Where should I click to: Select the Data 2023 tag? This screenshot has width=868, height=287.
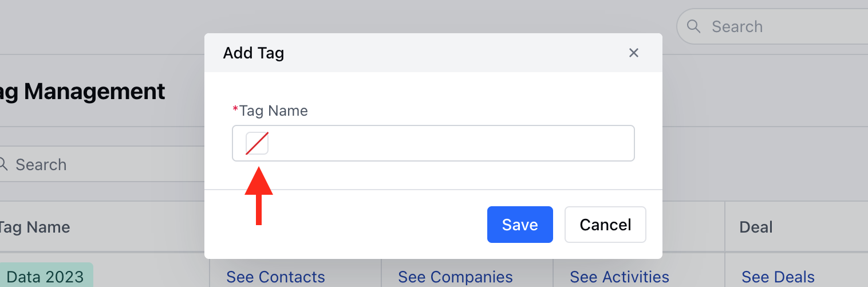pyautogui.click(x=46, y=276)
